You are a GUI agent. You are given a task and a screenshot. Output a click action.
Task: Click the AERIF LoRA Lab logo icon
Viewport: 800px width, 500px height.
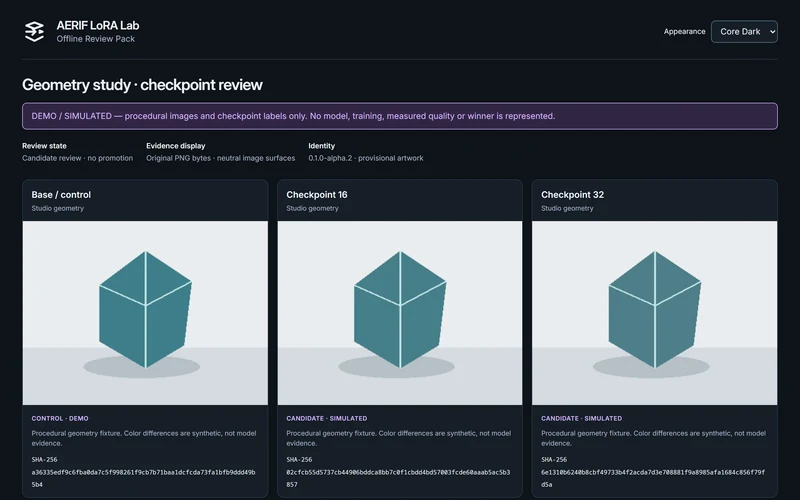tap(34, 32)
